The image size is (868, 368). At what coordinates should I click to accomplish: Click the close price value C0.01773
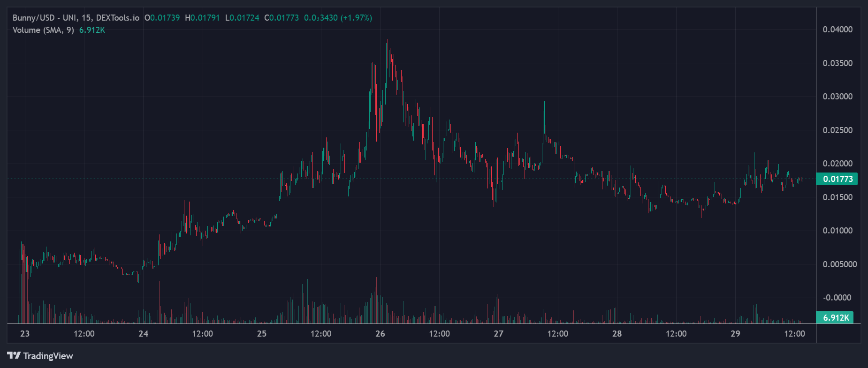tap(282, 18)
